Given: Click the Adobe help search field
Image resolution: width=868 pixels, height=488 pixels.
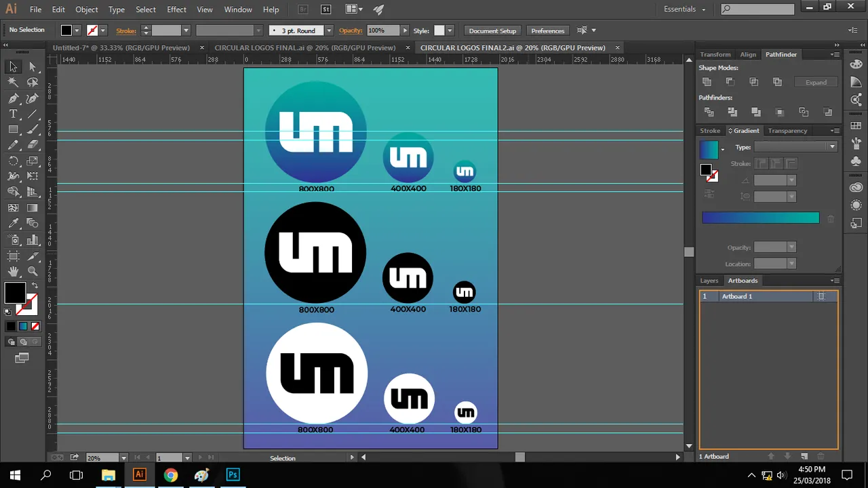Looking at the screenshot, I should [757, 9].
